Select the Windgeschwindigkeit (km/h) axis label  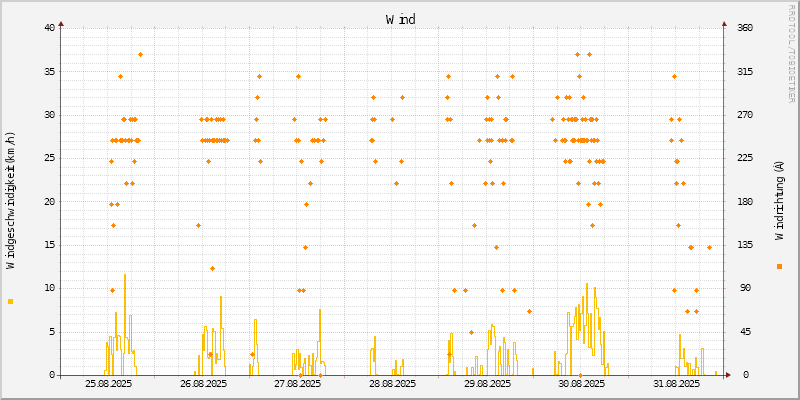pyautogui.click(x=11, y=200)
